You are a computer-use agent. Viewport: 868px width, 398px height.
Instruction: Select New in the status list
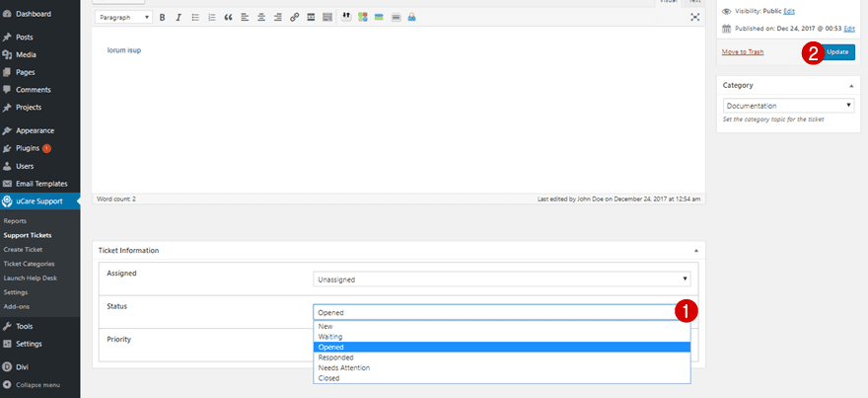click(x=501, y=326)
